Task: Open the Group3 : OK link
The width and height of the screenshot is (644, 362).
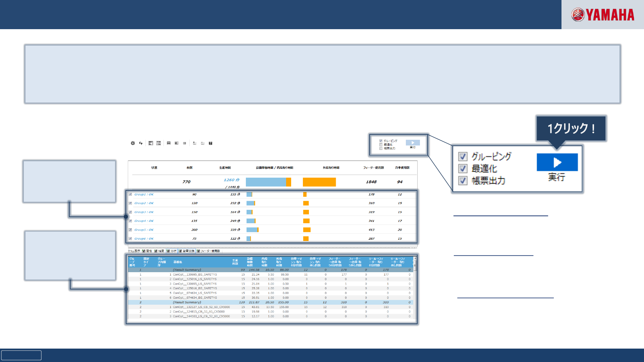Action: pos(144,212)
